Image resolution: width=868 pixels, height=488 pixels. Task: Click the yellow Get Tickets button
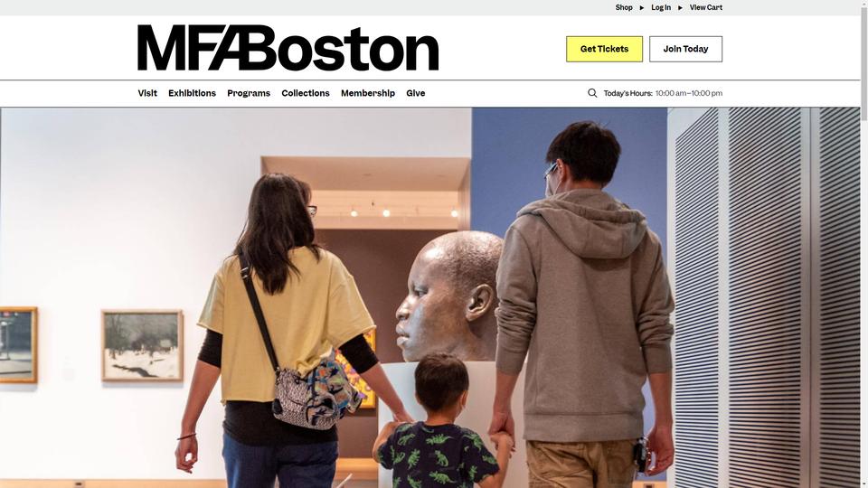[x=605, y=49]
